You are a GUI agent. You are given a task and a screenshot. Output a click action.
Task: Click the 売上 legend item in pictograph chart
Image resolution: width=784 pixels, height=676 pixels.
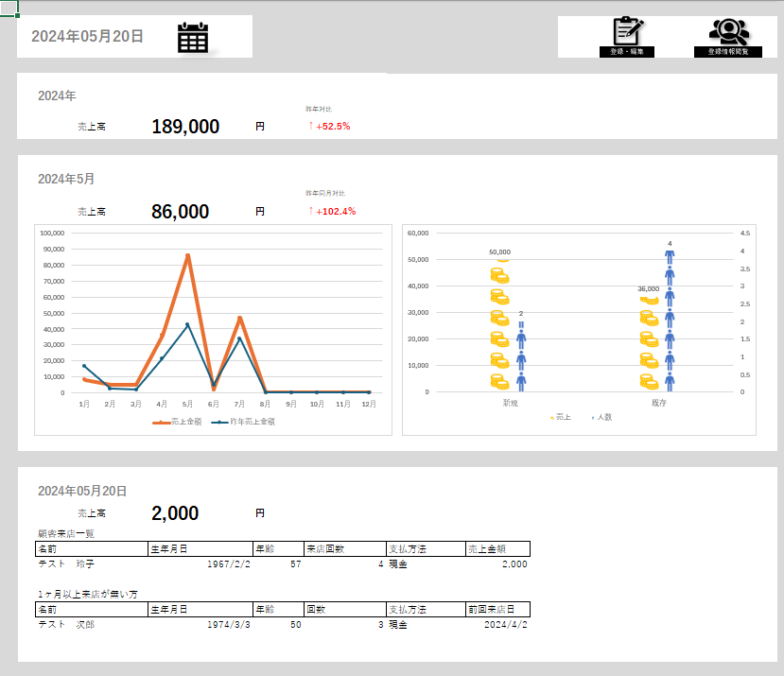point(561,417)
